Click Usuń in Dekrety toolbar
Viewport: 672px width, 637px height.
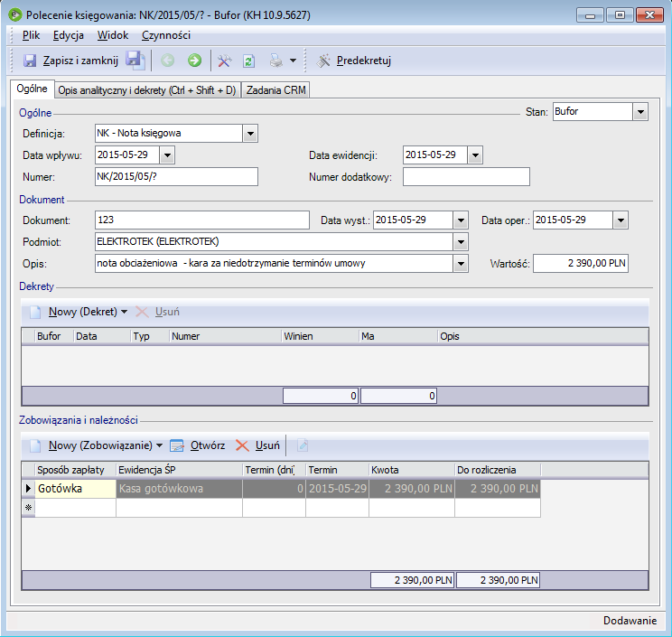coord(167,312)
